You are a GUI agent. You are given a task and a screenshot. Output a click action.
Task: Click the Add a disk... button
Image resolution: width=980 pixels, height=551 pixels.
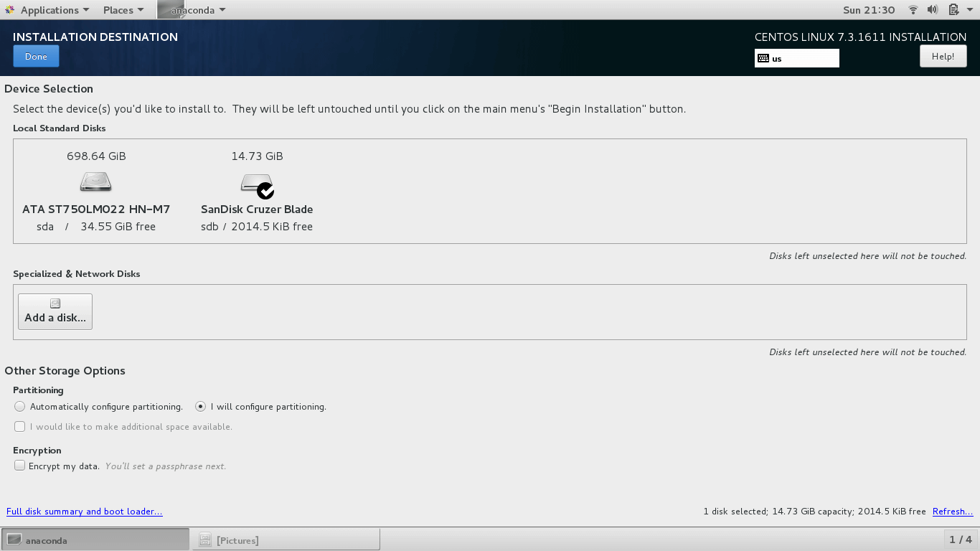(55, 311)
